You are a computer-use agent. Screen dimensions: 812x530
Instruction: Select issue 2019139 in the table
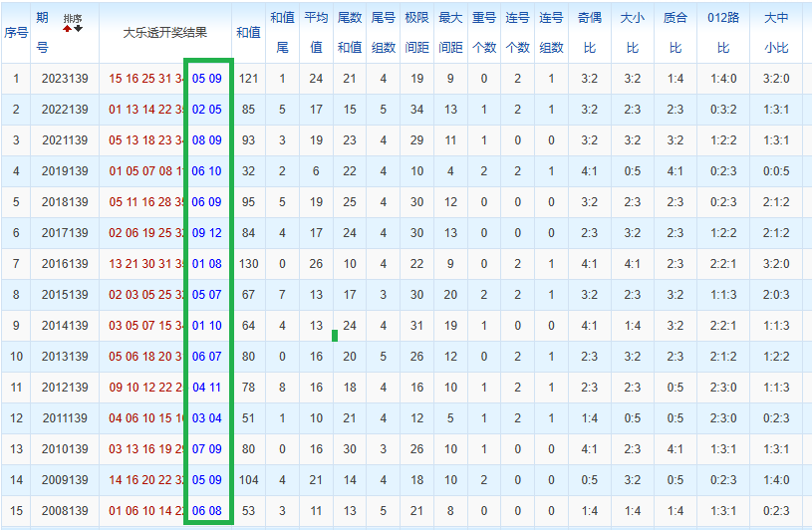point(65,171)
